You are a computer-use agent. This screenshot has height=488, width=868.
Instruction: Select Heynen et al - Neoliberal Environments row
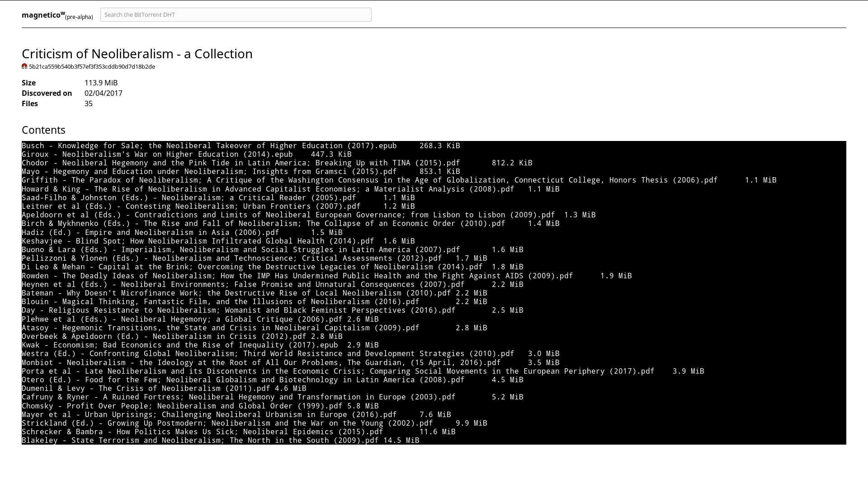(x=273, y=284)
